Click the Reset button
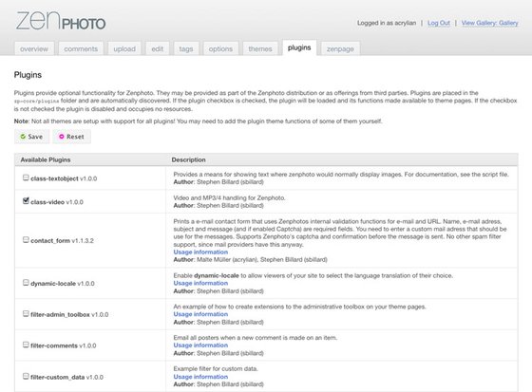 pyautogui.click(x=71, y=137)
